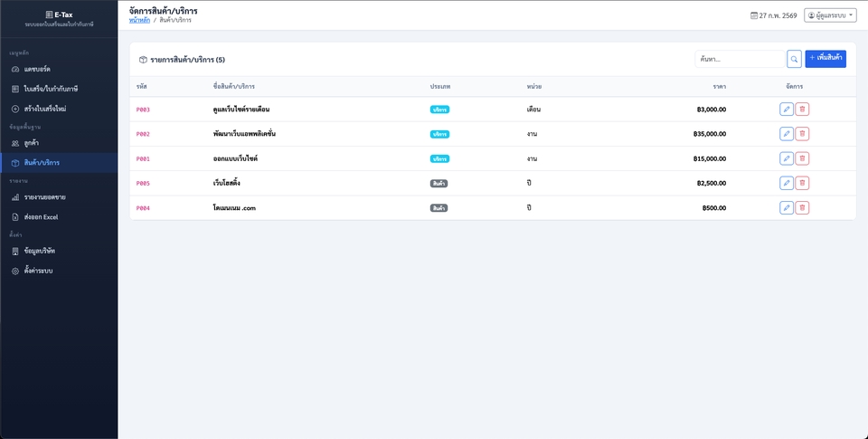This screenshot has width=868, height=439.
Task: Delete product P001 using trash icon
Action: click(x=802, y=158)
